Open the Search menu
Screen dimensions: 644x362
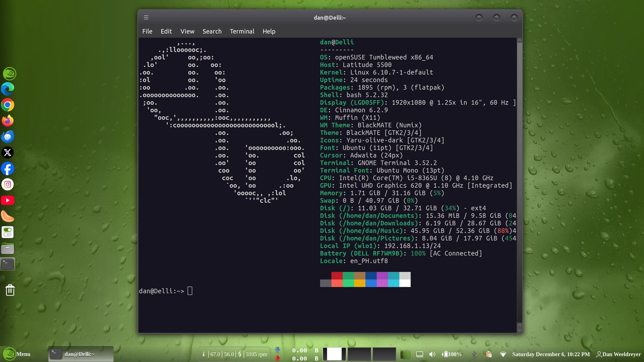[x=212, y=31]
